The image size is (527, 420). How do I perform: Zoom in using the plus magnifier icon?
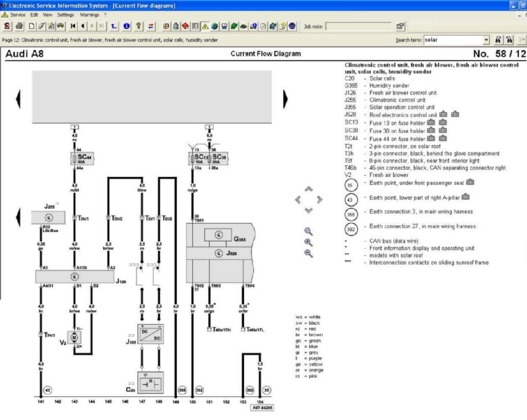pos(309,242)
